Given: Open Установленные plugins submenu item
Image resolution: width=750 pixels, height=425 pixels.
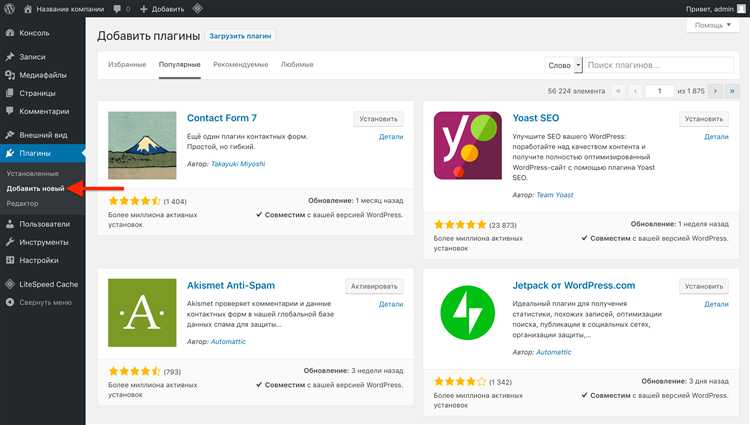Looking at the screenshot, I should (33, 174).
